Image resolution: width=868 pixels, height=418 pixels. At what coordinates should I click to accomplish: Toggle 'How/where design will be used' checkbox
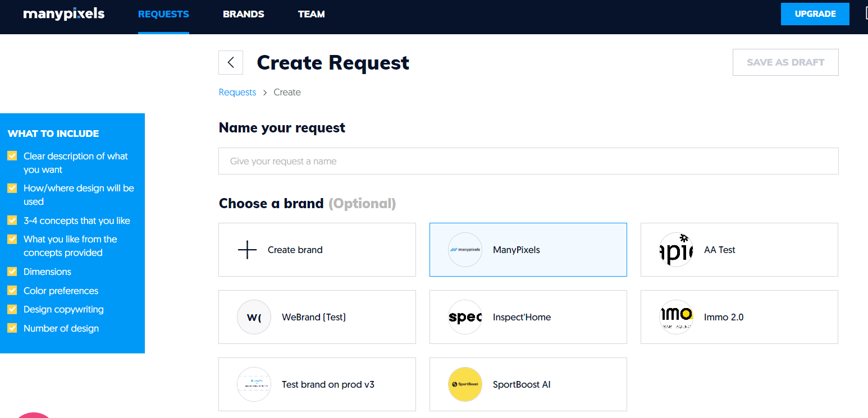(x=12, y=188)
